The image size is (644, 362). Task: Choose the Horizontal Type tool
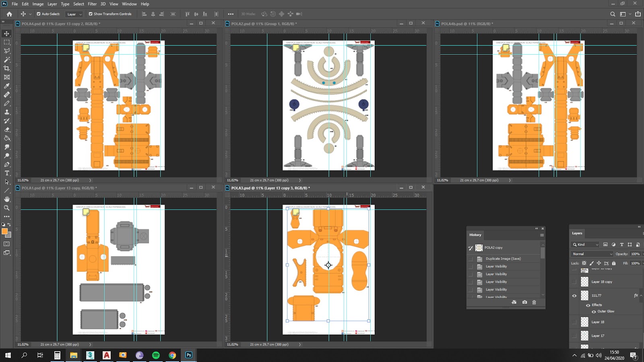[7, 173]
